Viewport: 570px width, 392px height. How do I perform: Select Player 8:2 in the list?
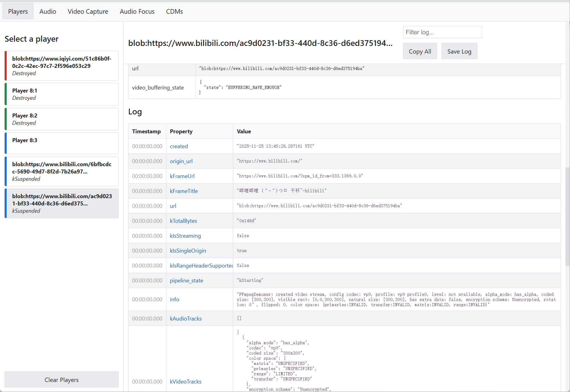click(x=62, y=119)
